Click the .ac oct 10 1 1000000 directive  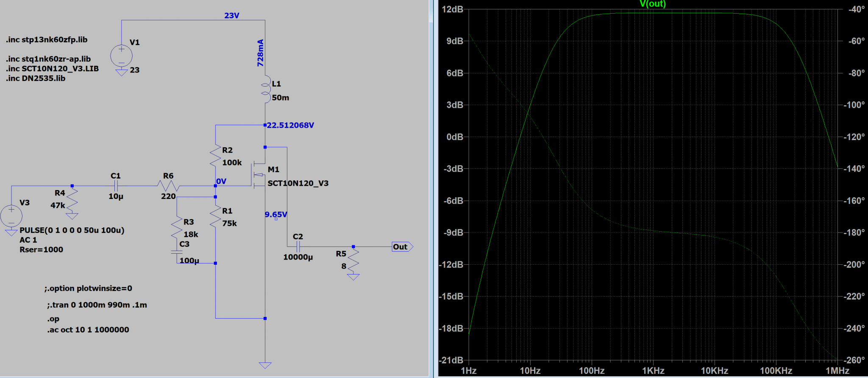(88, 330)
